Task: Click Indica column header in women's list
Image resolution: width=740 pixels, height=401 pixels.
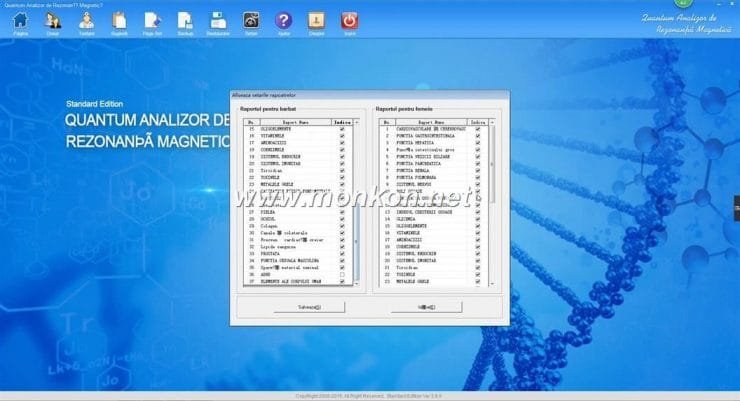Action: point(478,122)
